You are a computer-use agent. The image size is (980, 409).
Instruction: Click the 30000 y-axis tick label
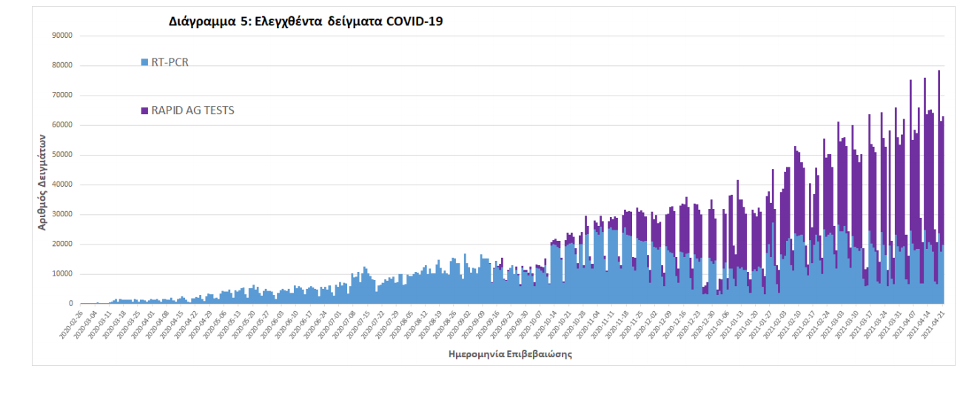point(61,215)
